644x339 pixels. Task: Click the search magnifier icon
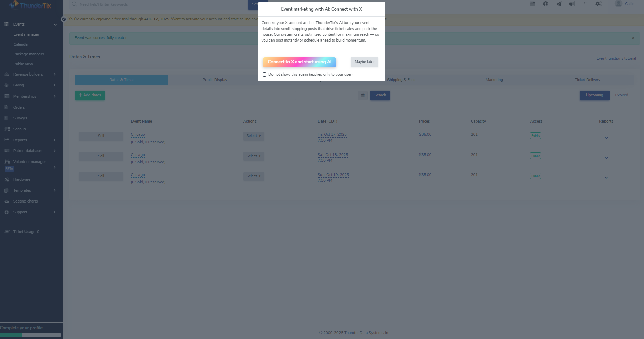pos(74,4)
